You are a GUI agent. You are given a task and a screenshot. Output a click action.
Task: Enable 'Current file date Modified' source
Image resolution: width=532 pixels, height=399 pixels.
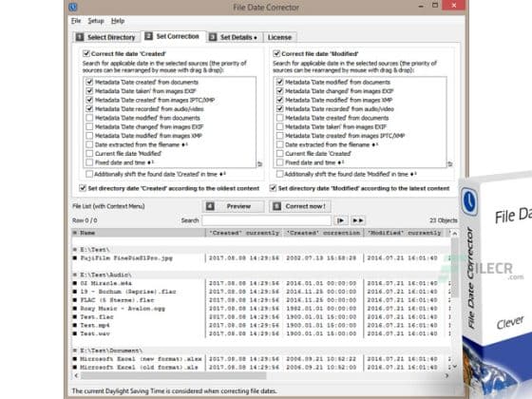tap(89, 153)
